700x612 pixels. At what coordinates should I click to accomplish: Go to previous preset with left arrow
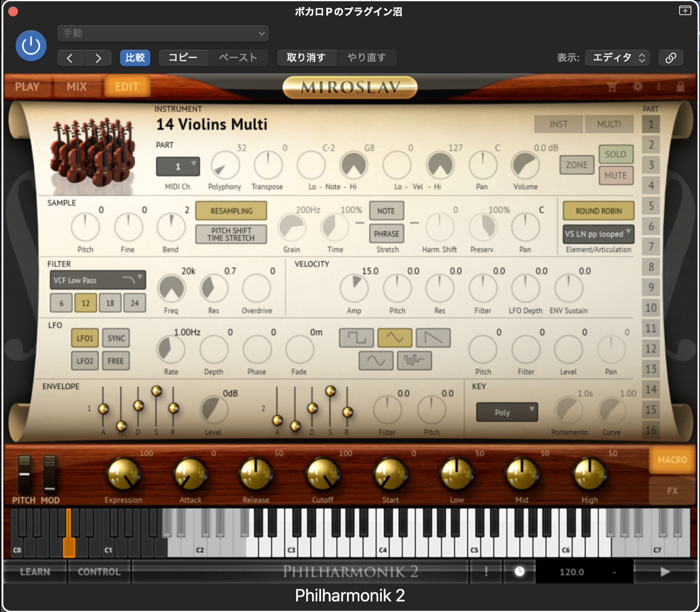click(x=70, y=58)
